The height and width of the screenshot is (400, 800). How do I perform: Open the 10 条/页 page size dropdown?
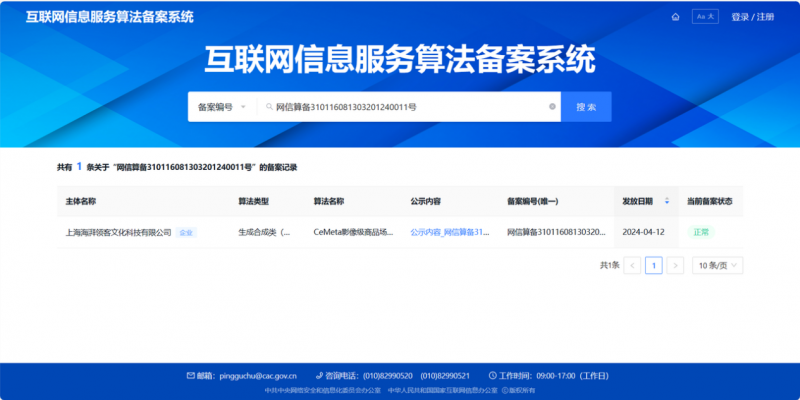click(x=717, y=265)
